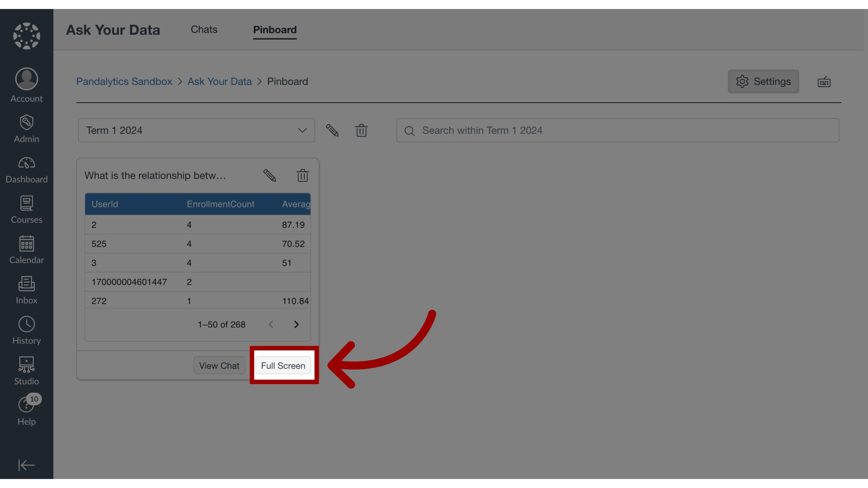Click the Chats tab
The height and width of the screenshot is (488, 868).
click(204, 28)
